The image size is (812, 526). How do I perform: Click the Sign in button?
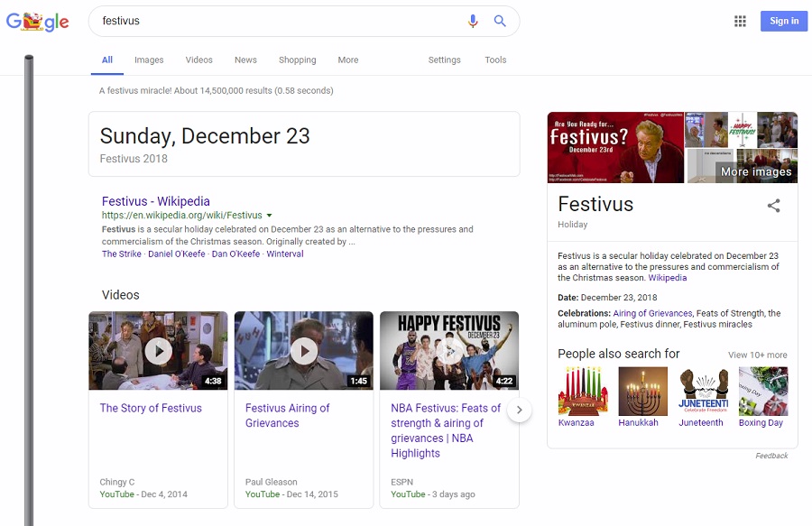[x=784, y=22]
